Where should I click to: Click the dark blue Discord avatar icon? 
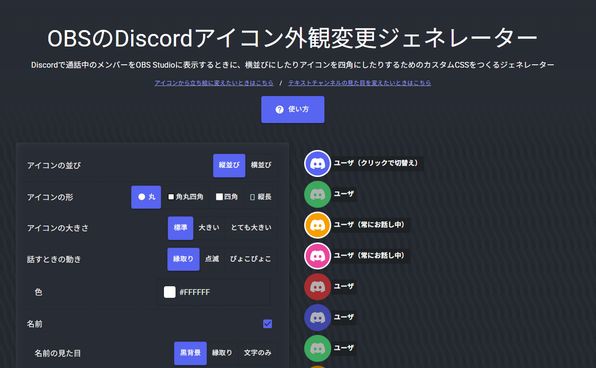(x=317, y=317)
